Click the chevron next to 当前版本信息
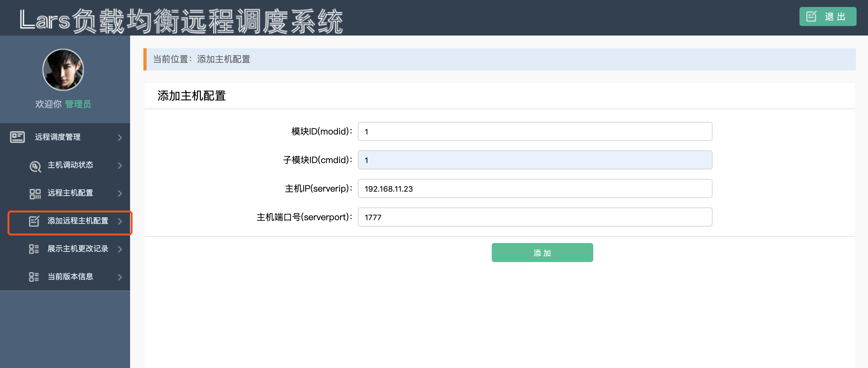The width and height of the screenshot is (868, 368). coord(120,277)
